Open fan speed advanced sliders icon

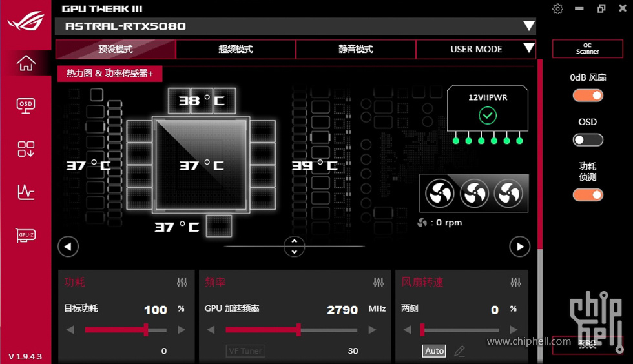pyautogui.click(x=515, y=282)
